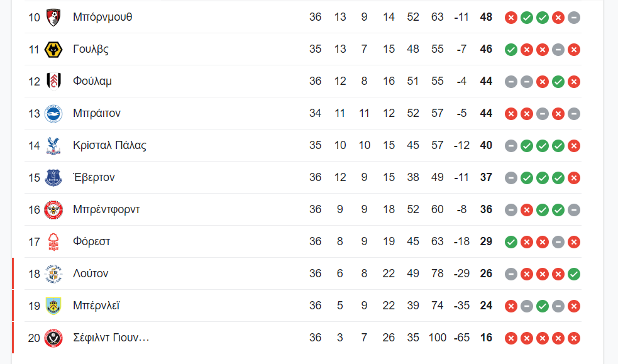Click Wolves' first green win form icon
Viewport: 618px width, 364px height.
pyautogui.click(x=511, y=50)
